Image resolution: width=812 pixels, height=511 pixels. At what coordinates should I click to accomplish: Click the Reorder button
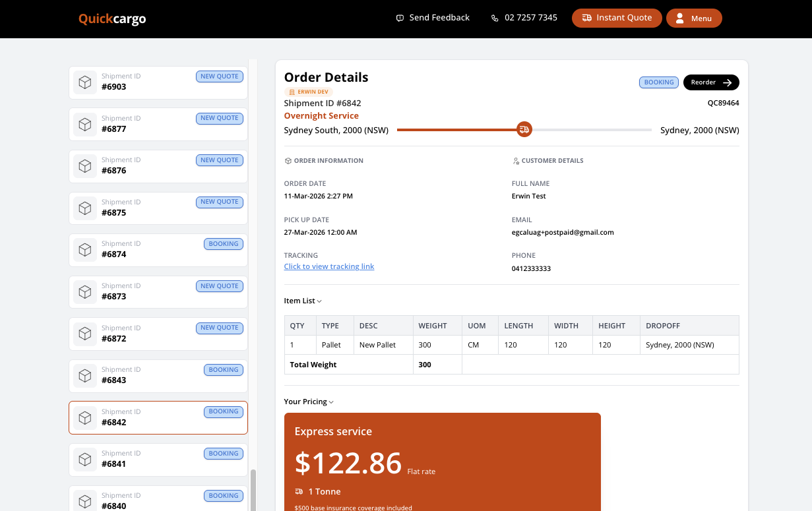(x=711, y=82)
